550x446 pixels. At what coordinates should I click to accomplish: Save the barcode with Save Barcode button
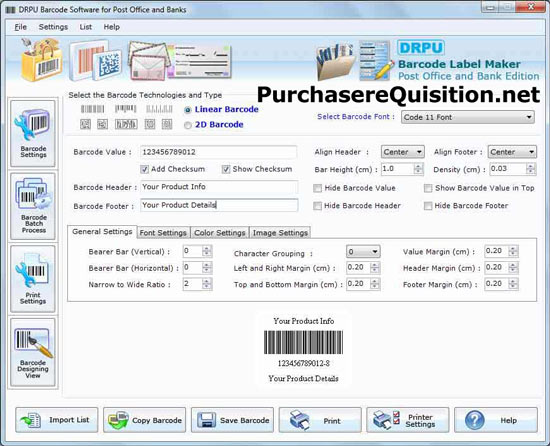pyautogui.click(x=232, y=420)
